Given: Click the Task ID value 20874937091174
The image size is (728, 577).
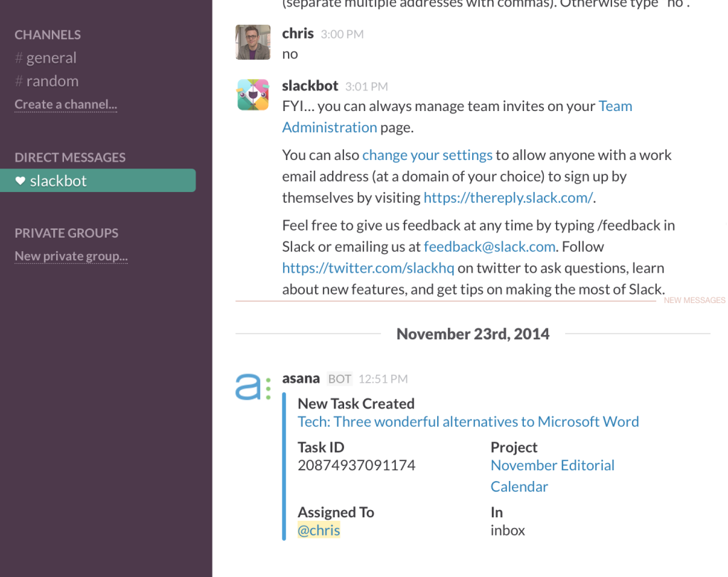Looking at the screenshot, I should (357, 465).
